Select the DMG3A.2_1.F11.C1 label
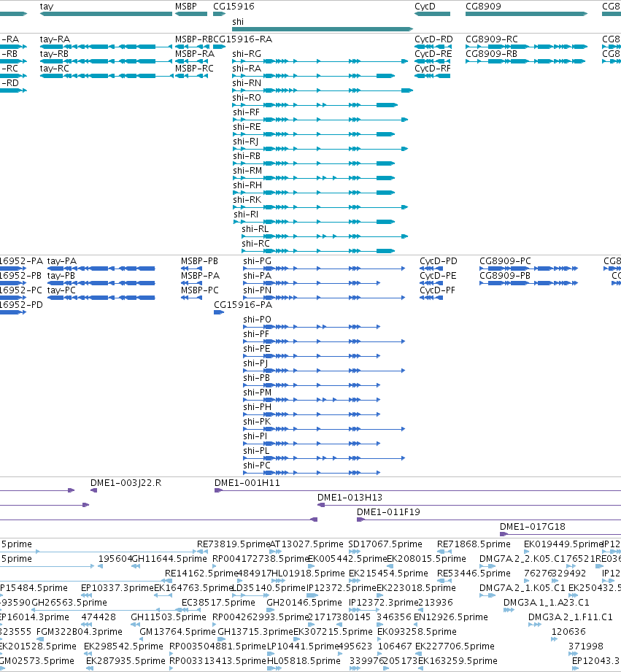Viewport: 621px width, 672px height. (x=571, y=617)
